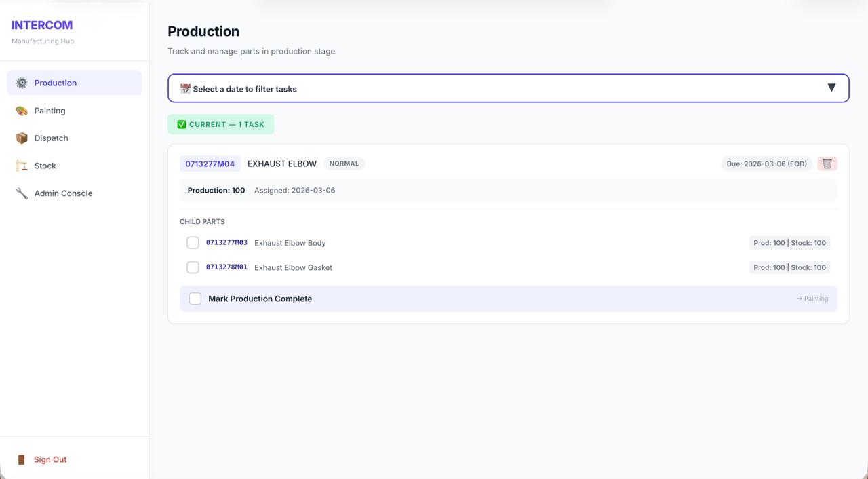Click the EXHAUST ELBOW task title
This screenshot has height=479, width=868.
click(x=282, y=164)
